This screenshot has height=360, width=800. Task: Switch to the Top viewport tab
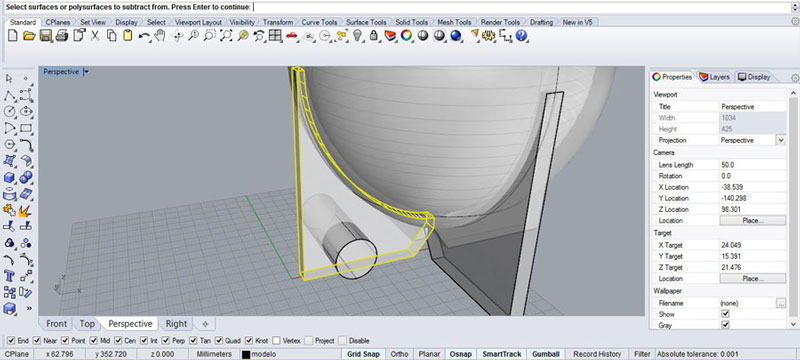87,324
